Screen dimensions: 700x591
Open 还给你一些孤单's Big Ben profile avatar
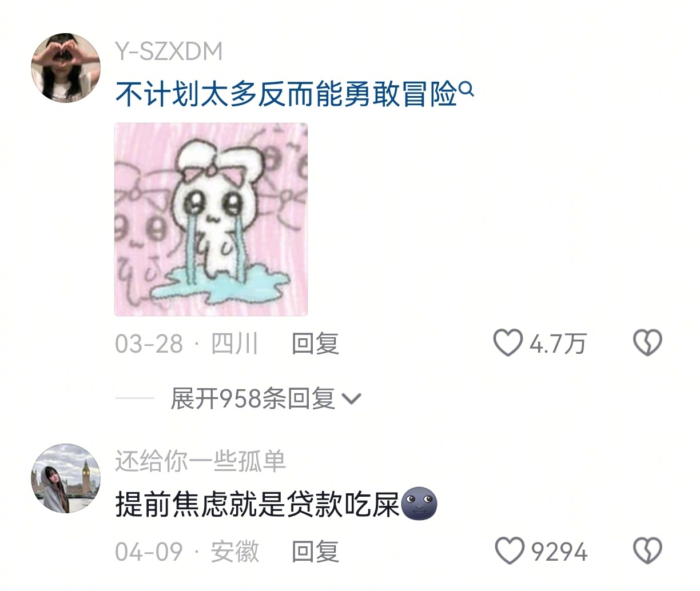point(66,478)
